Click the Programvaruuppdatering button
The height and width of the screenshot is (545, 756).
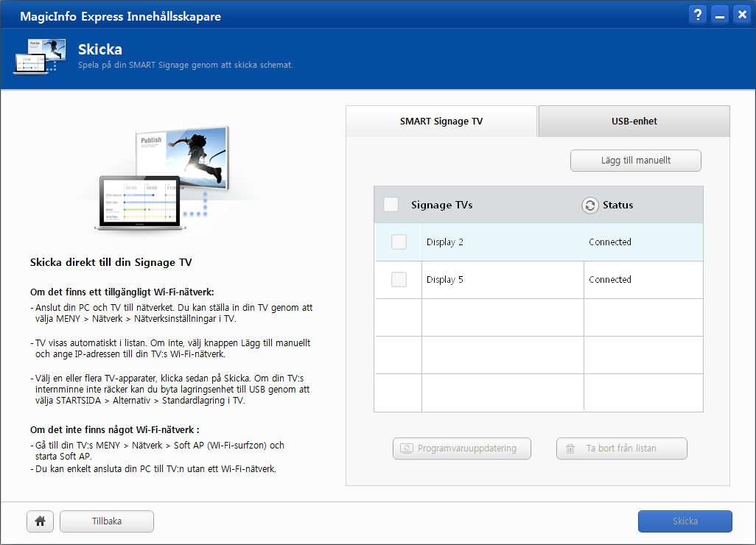(x=462, y=449)
